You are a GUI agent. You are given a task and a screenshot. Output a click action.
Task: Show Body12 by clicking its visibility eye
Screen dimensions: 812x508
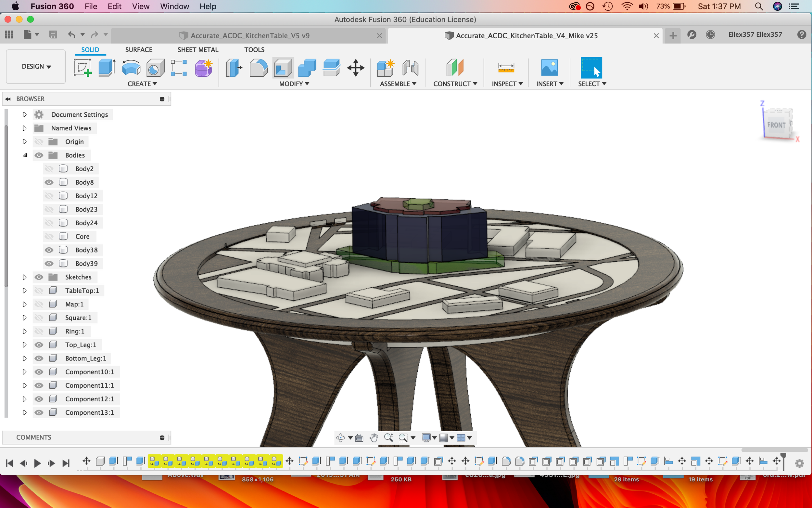[49, 196]
